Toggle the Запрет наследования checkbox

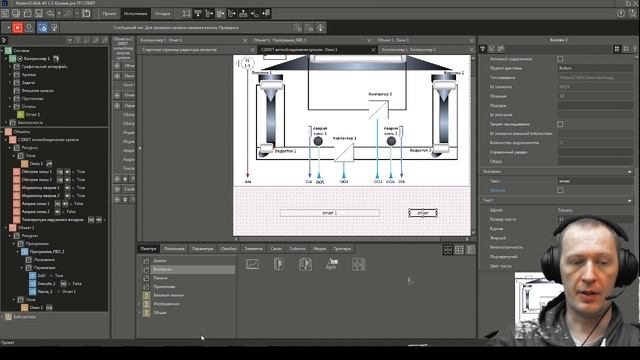[560, 124]
